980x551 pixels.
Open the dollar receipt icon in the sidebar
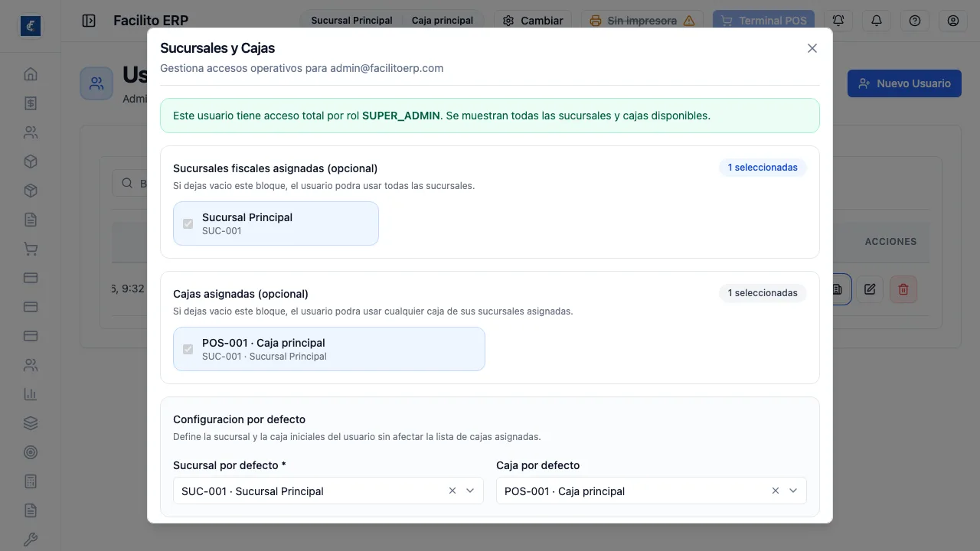[31, 103]
